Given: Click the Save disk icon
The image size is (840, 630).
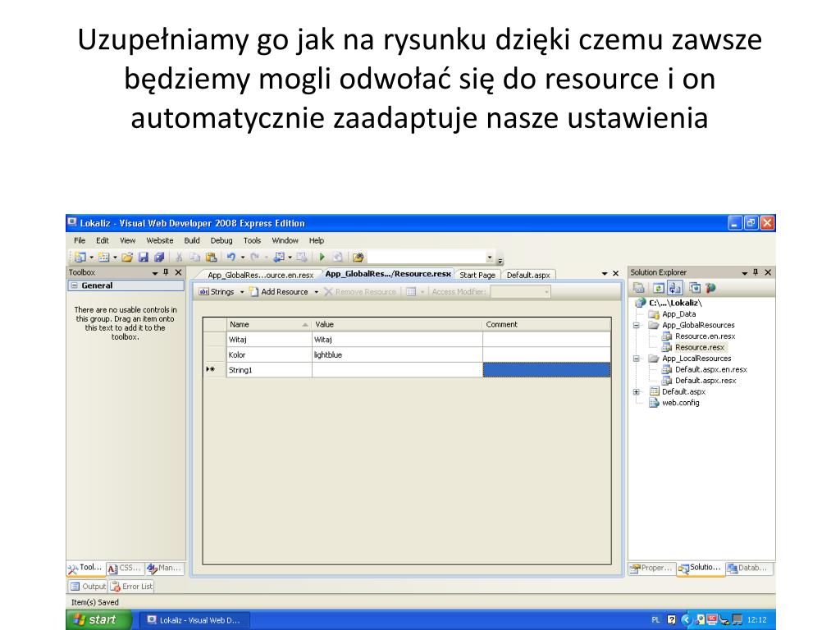Looking at the screenshot, I should (x=143, y=257).
